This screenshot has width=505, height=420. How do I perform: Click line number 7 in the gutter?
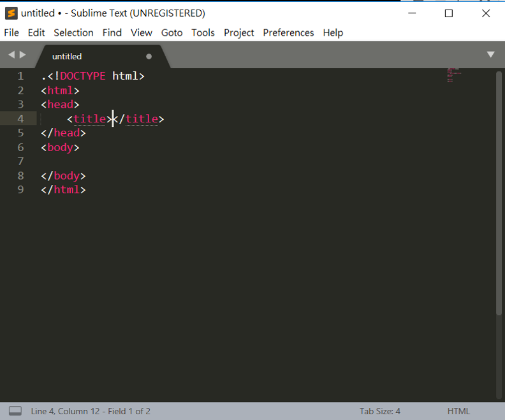(20, 161)
